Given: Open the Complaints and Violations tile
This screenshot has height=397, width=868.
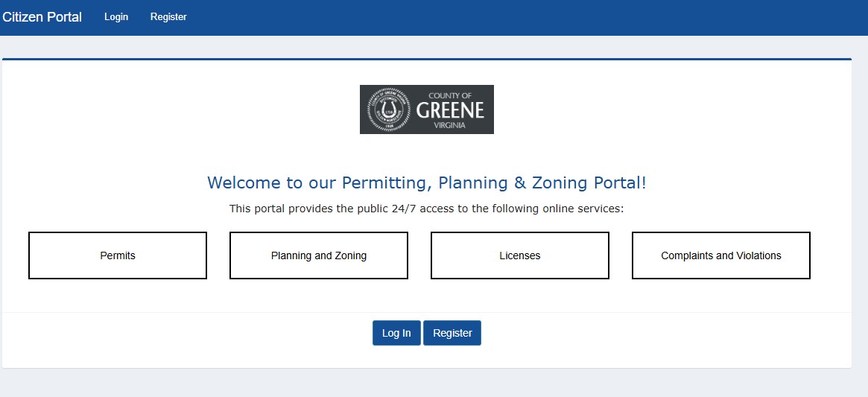Looking at the screenshot, I should [721, 255].
